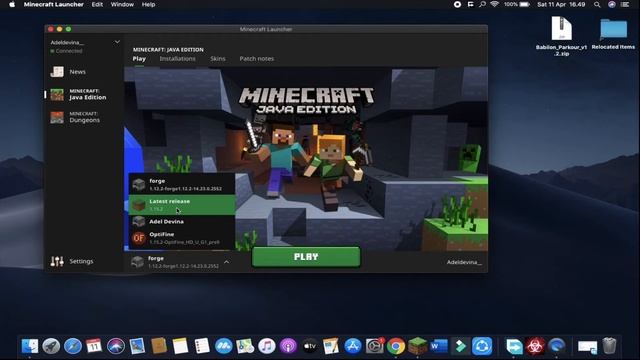Open Microsoft Word from the dock
The width and height of the screenshot is (640, 360).
(439, 346)
